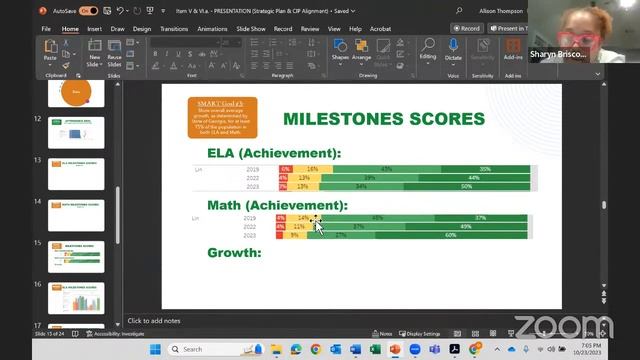Open the slide Layout dropdown

[133, 42]
